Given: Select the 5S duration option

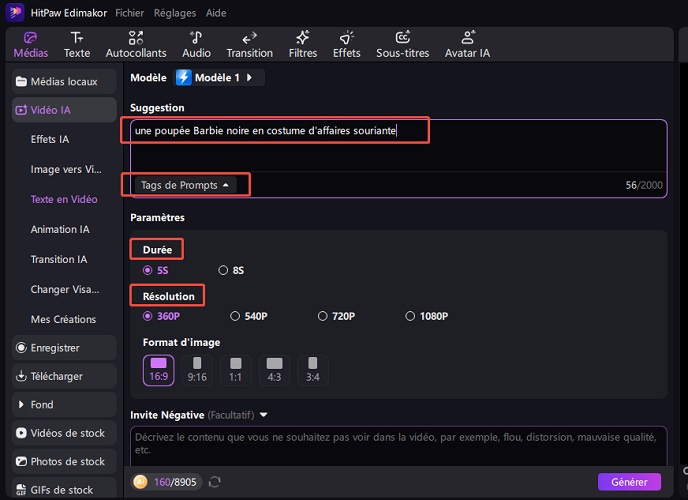Looking at the screenshot, I should [156, 270].
